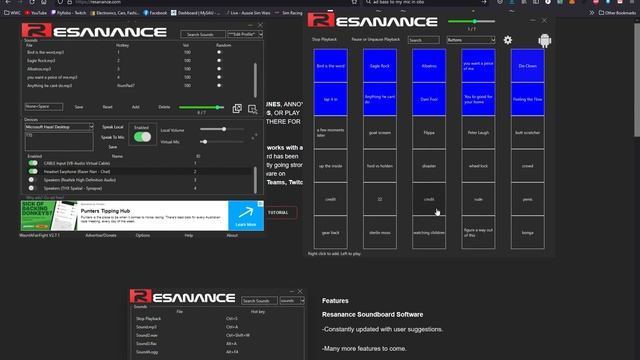Click the devices list vertical scrollbar
This screenshot has width=640, height=360.
click(256, 180)
